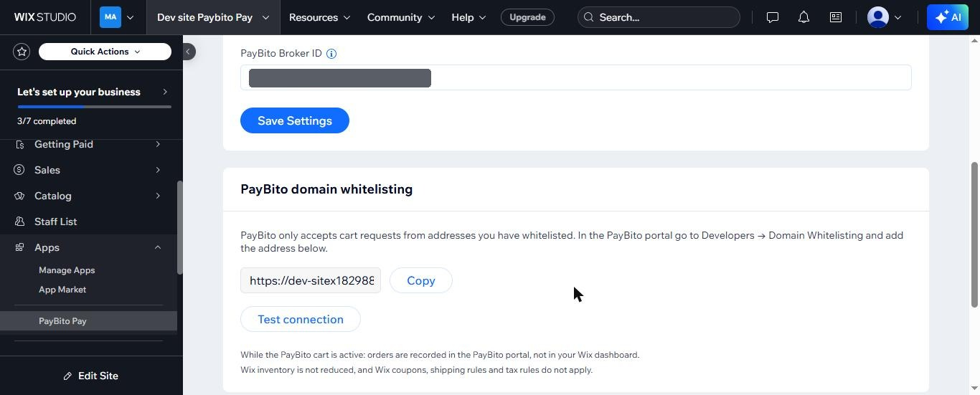The image size is (980, 395).
Task: Go to App Market
Action: tap(62, 290)
